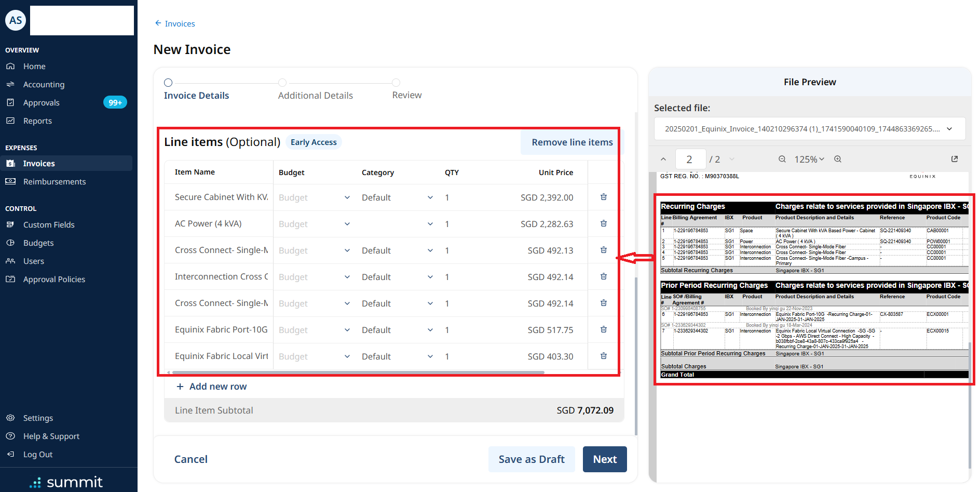Open the selected file dropdown
The width and height of the screenshot is (980, 492).
pyautogui.click(x=810, y=129)
